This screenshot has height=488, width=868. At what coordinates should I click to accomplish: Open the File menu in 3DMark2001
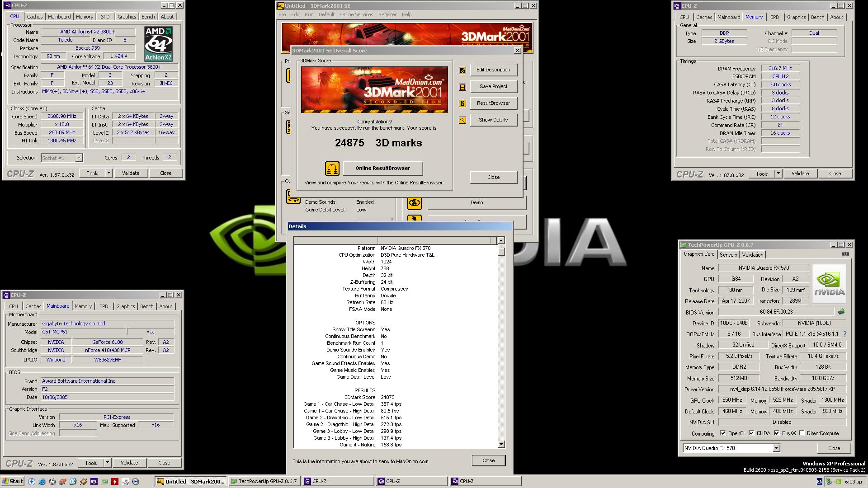click(x=282, y=14)
